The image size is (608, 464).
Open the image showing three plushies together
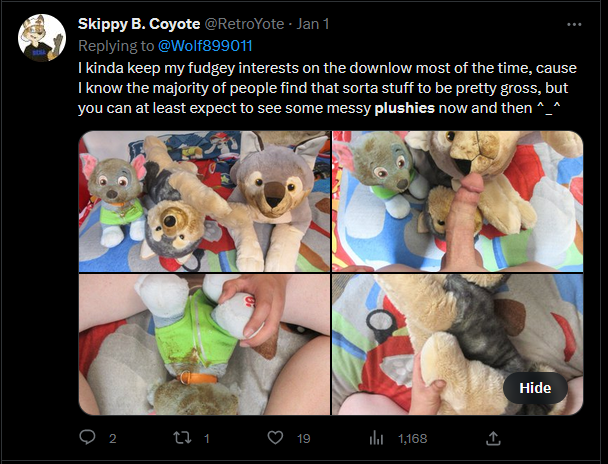pyautogui.click(x=204, y=201)
